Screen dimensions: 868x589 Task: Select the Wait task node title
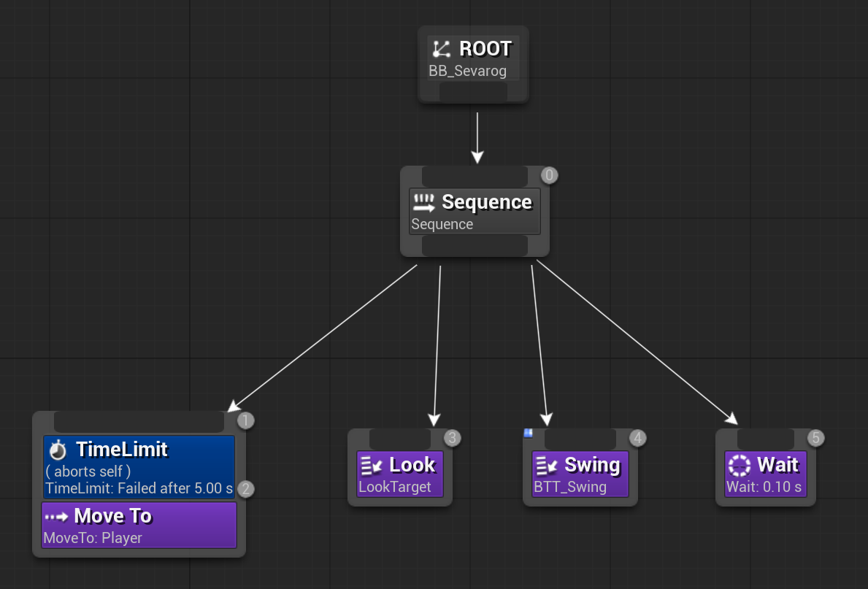point(777,465)
